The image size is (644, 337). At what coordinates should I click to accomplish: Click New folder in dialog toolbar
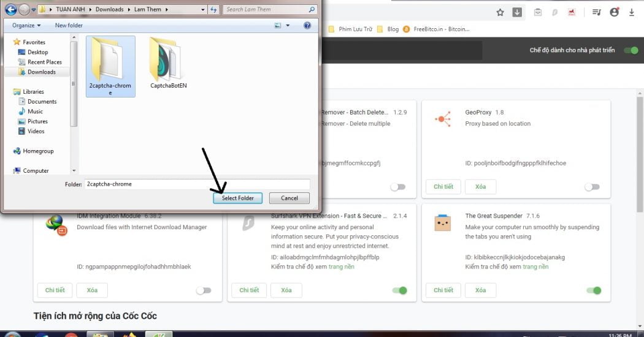pyautogui.click(x=69, y=26)
